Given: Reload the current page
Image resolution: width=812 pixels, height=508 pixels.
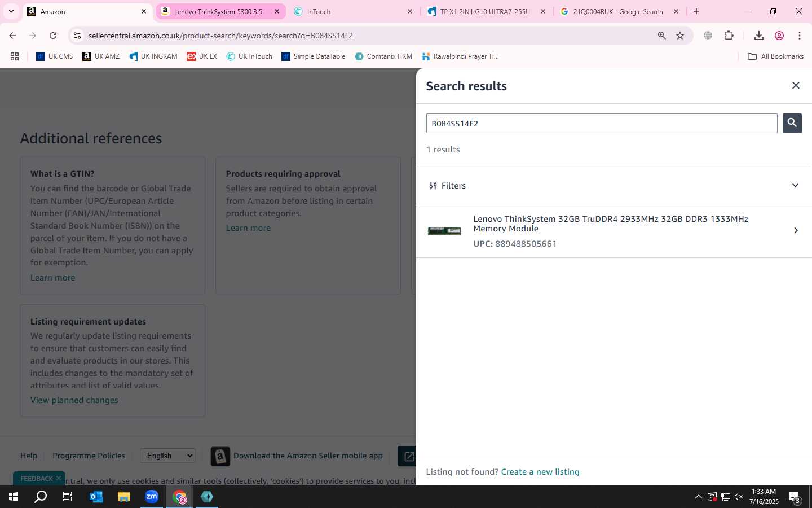Looking at the screenshot, I should click(53, 36).
